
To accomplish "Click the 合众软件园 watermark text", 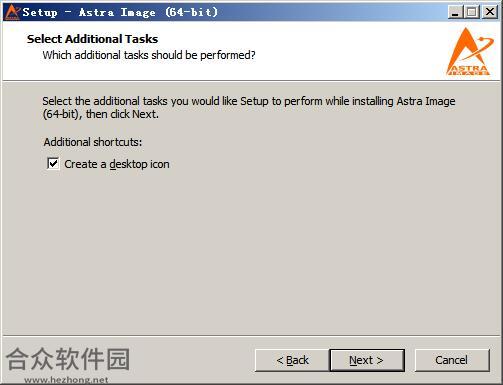I will pyautogui.click(x=68, y=359).
